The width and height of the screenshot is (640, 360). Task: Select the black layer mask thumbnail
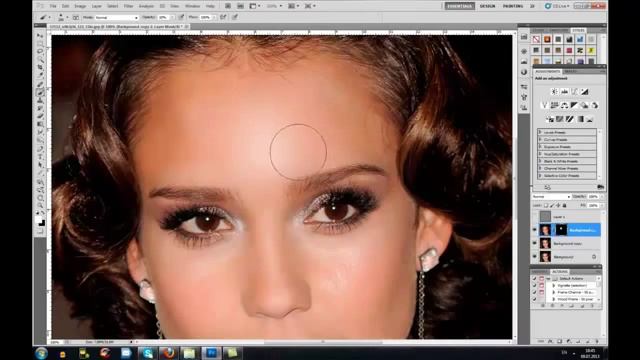561,230
